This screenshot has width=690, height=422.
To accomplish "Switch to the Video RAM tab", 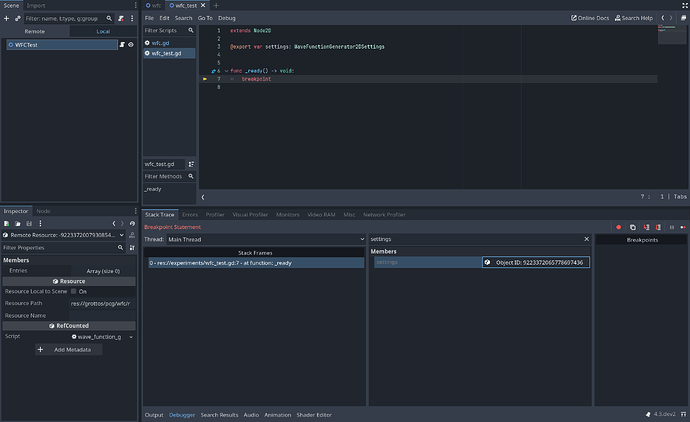I will coord(321,215).
